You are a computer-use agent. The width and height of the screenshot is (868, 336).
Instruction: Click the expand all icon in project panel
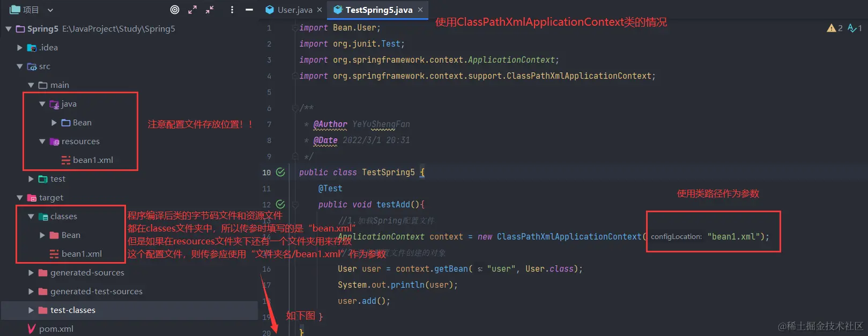click(x=192, y=10)
